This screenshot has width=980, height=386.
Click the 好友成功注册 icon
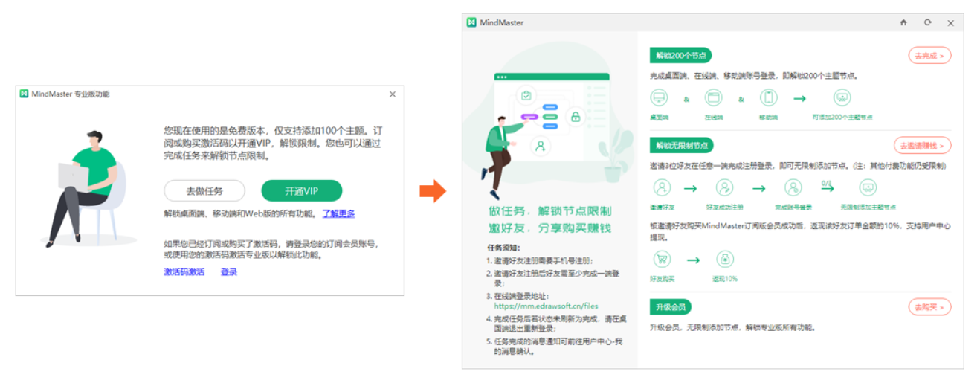pyautogui.click(x=724, y=187)
